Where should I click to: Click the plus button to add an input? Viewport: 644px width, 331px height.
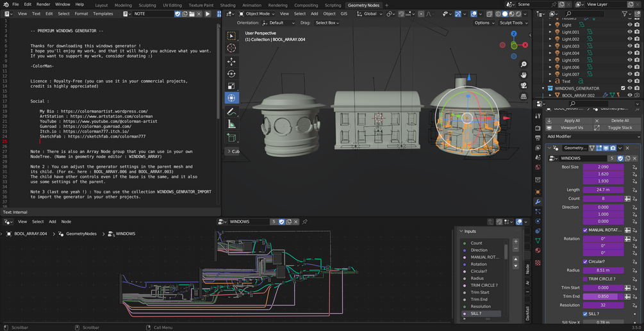tap(516, 242)
